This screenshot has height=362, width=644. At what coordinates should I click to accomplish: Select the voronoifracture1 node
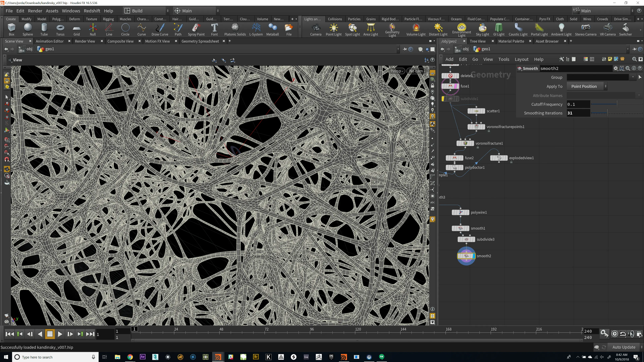tap(465, 143)
